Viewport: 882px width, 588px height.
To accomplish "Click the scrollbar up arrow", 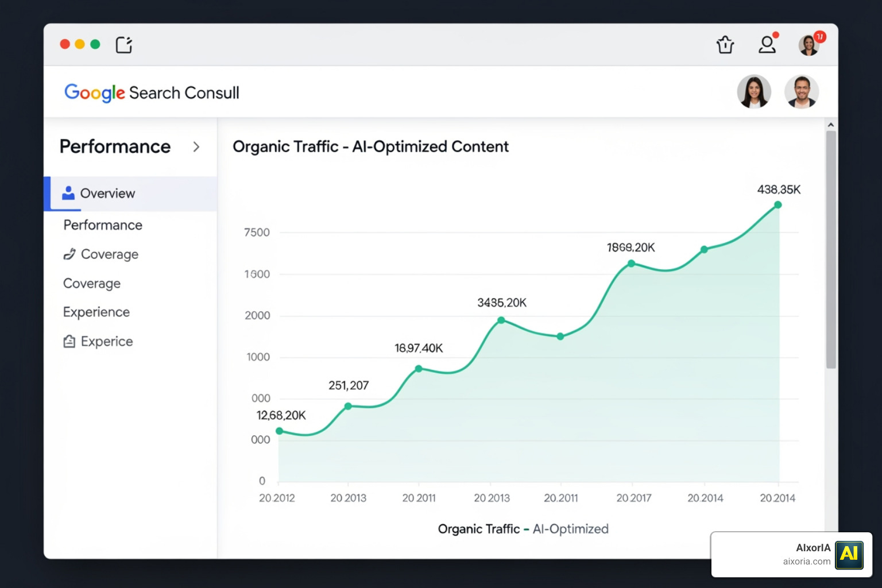I will [830, 125].
